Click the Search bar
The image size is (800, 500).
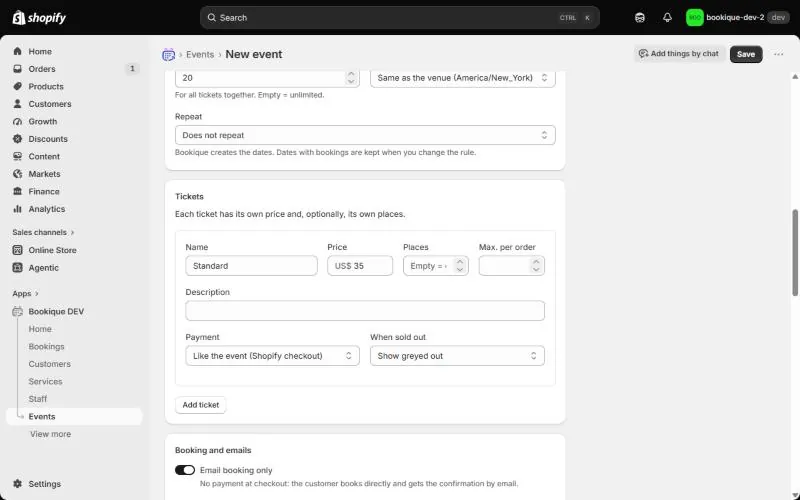(400, 18)
